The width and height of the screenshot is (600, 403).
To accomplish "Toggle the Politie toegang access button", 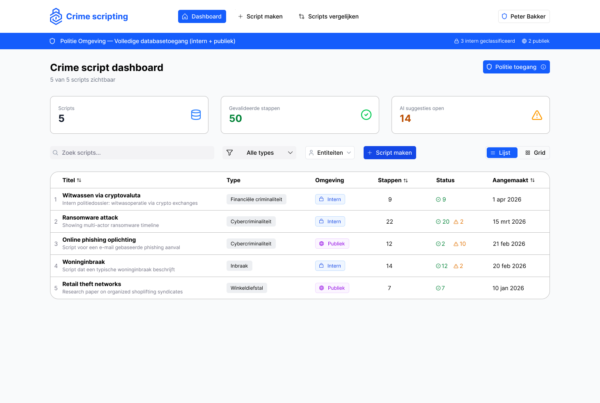I will pos(516,67).
